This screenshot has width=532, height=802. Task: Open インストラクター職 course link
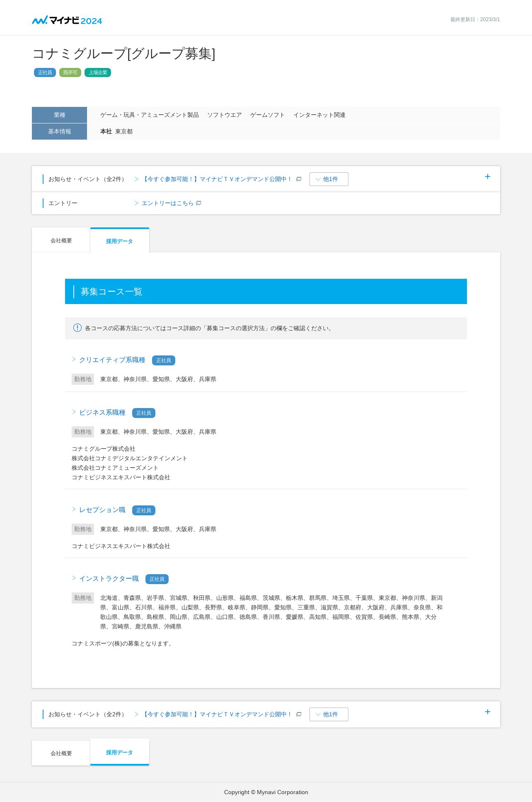[x=109, y=578]
